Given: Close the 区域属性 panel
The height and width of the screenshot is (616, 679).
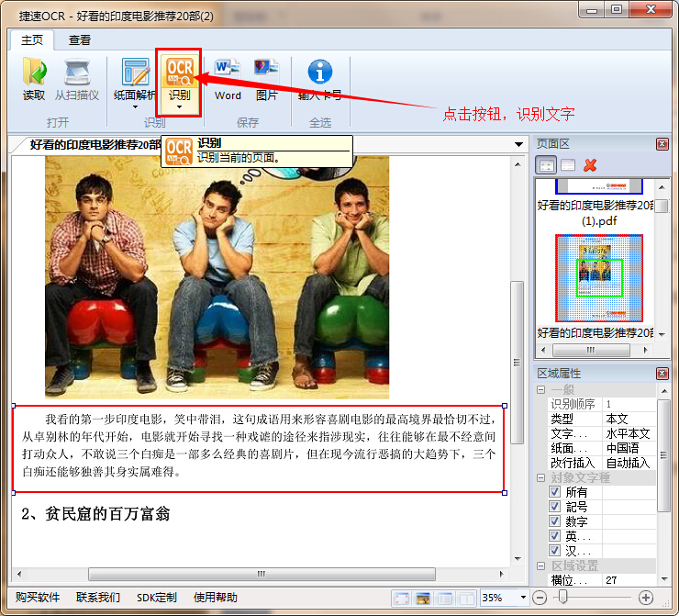Looking at the screenshot, I should click(x=662, y=374).
